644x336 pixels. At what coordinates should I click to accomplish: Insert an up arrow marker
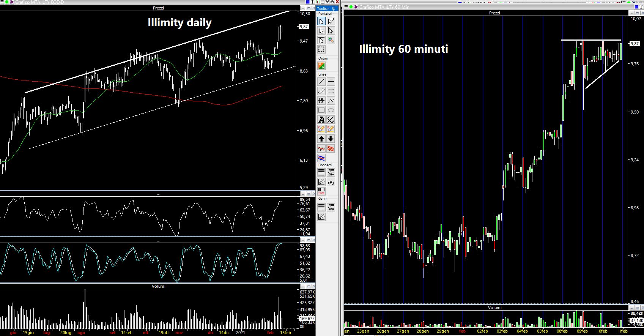321,139
